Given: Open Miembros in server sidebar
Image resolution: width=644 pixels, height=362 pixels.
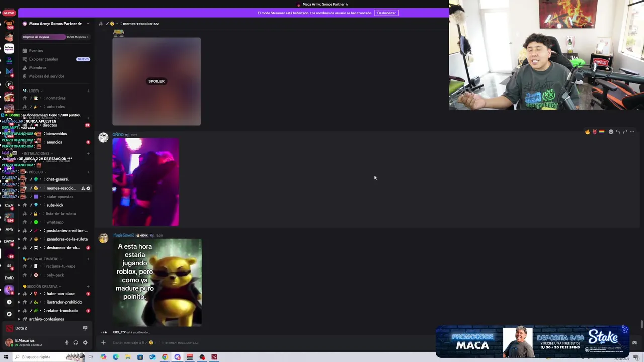Looking at the screenshot, I should [x=38, y=68].
